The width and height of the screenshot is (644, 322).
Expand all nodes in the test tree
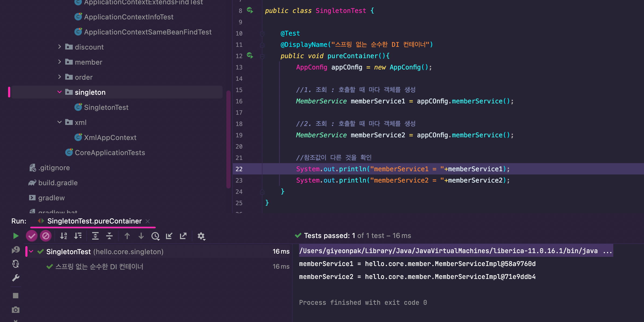point(95,236)
